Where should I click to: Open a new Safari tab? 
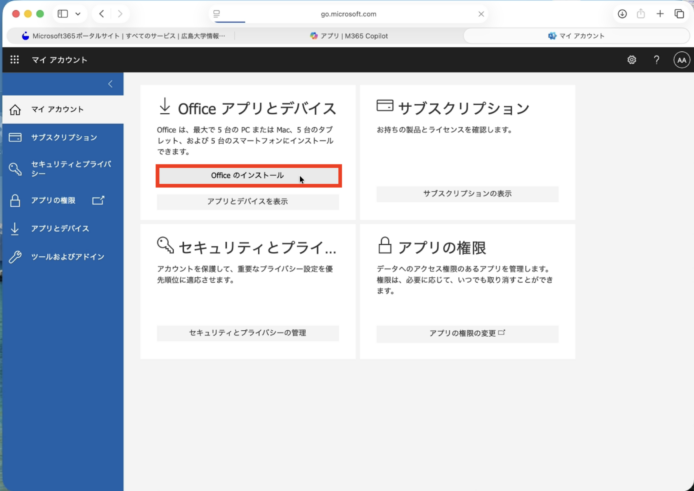660,14
